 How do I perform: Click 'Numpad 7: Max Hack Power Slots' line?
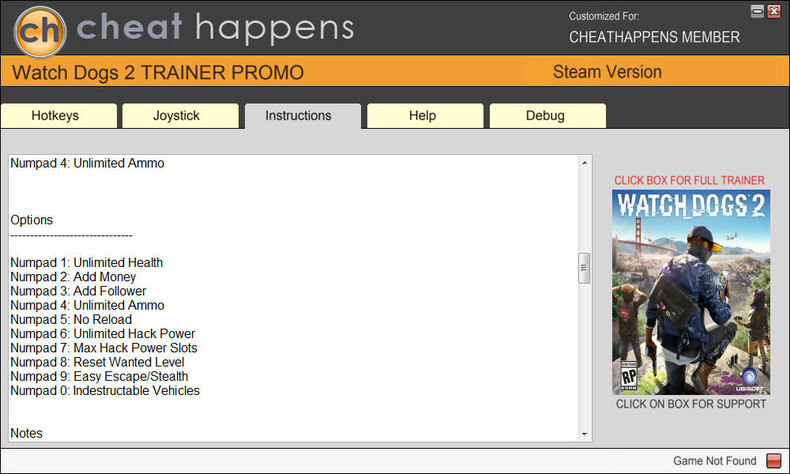104,348
